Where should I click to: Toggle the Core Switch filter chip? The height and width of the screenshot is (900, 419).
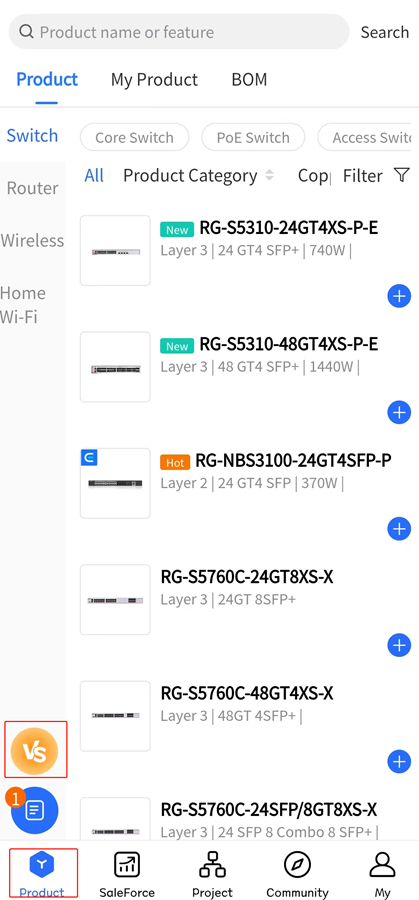point(134,138)
